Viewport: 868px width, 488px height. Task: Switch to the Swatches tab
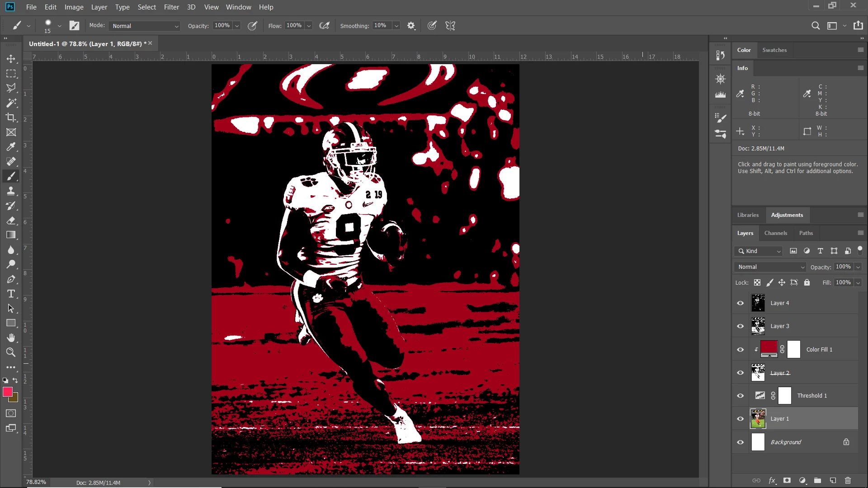tap(774, 50)
